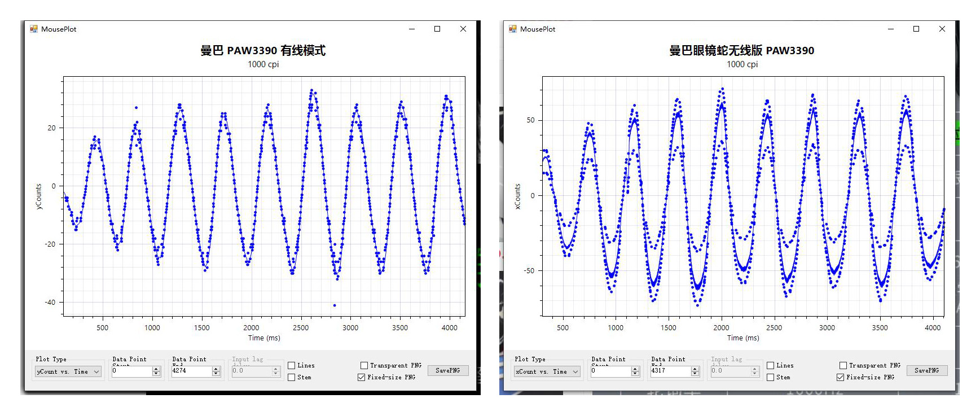Open the Plot Type dropdown showing yCount vs. Time
This screenshot has height=416, width=980.
68,371
